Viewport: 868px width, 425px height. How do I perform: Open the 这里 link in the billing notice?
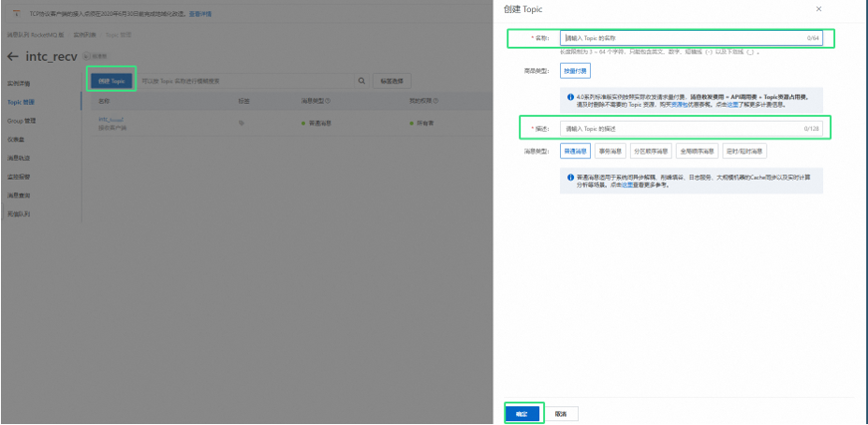pos(732,105)
